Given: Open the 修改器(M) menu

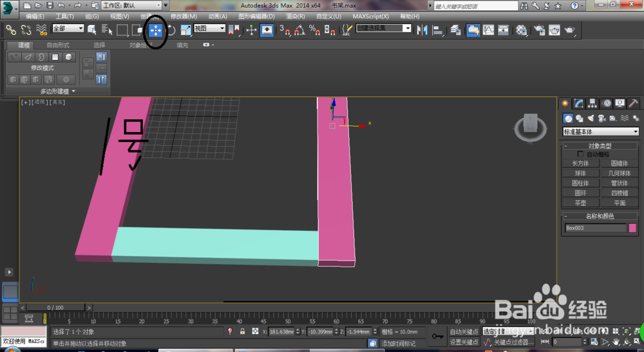Looking at the screenshot, I should [184, 17].
